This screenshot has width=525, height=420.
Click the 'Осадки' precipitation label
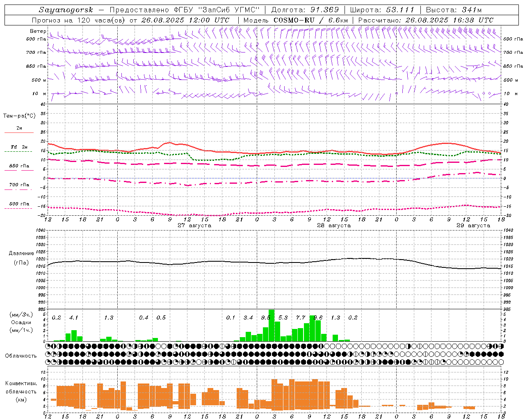[x=21, y=322]
